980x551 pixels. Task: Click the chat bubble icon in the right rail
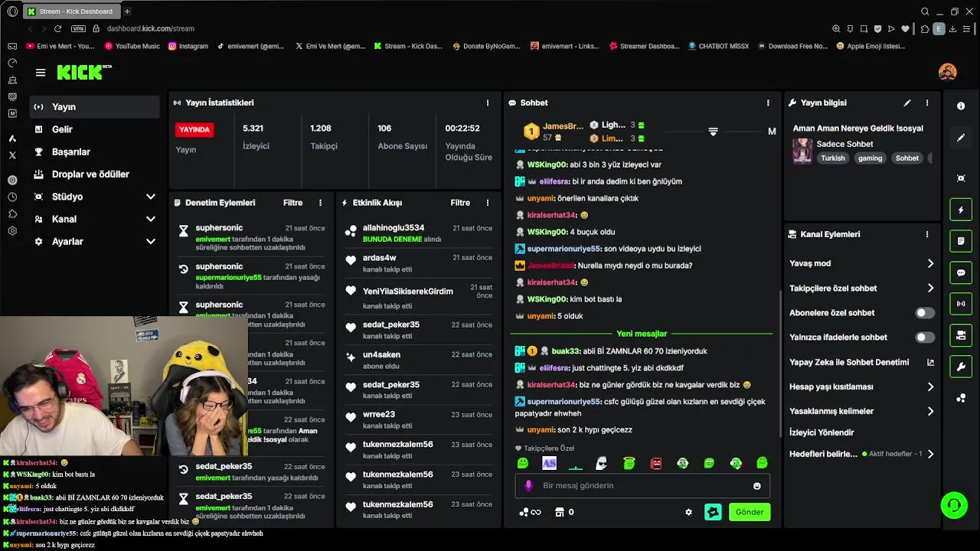(x=961, y=272)
